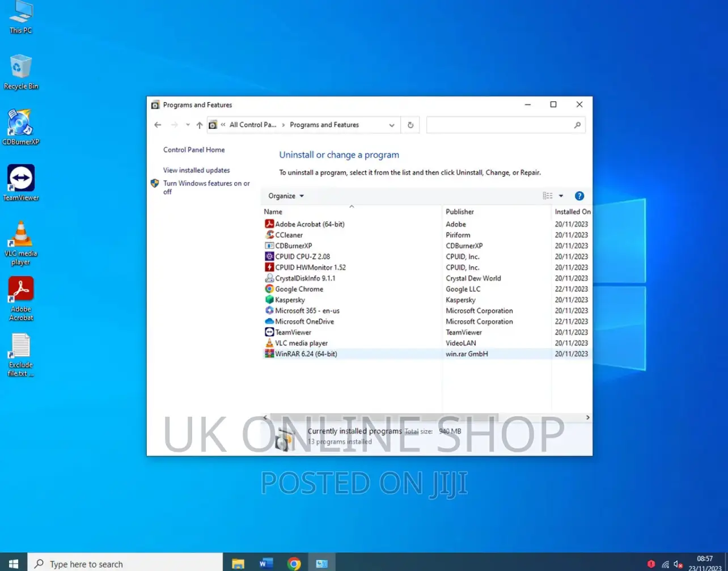Viewport: 728px width, 571px height.
Task: Select CDBurnerXP desktop shortcut
Action: coord(21,127)
